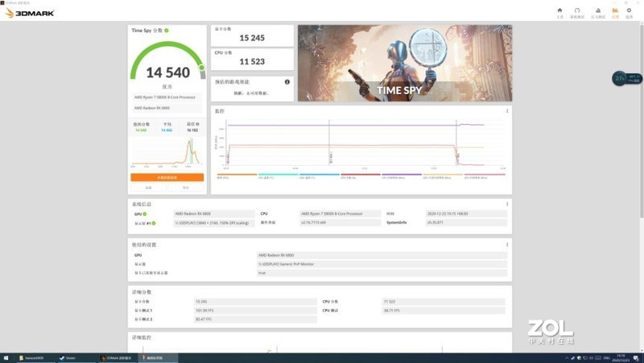Click the score distribution histogram chart
644x363 pixels.
tap(167, 152)
